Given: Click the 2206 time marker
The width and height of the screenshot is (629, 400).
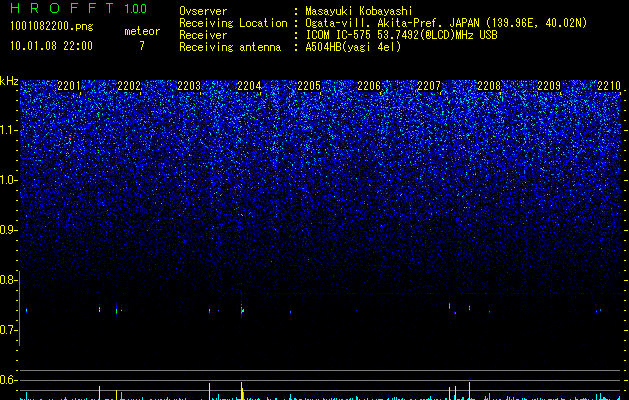Looking at the screenshot, I should [369, 86].
